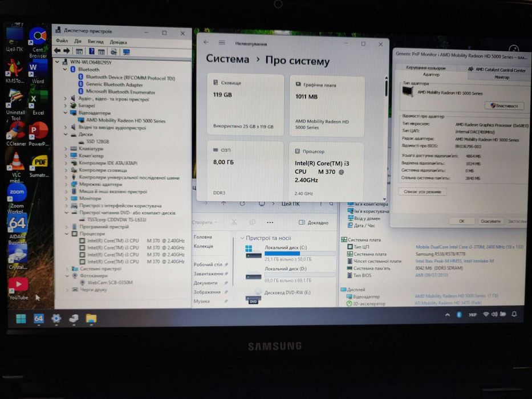
Task: Collapse the Bluetooth node in Device Manager
Action: 65,69
